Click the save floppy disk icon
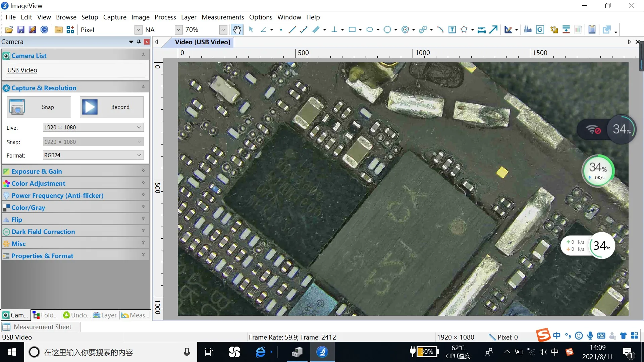 click(21, 30)
